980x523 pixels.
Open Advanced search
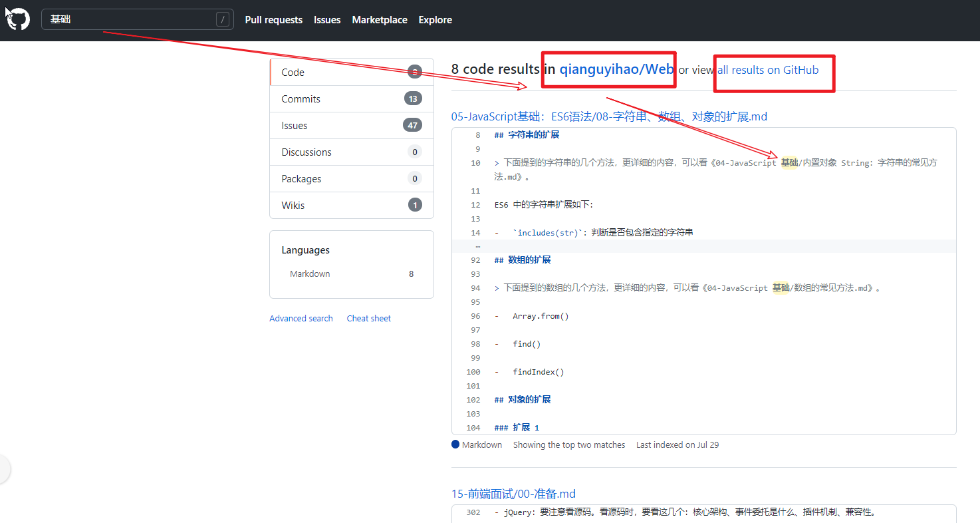click(301, 318)
